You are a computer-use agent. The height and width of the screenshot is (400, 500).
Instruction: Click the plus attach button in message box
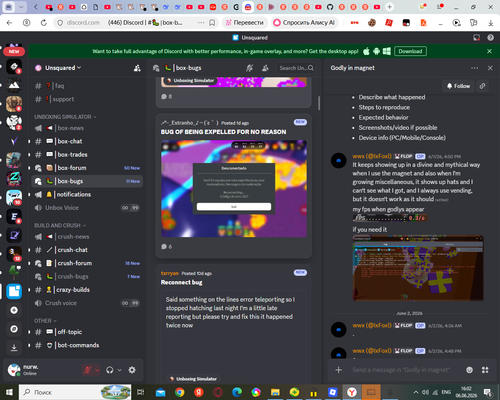[x=338, y=370]
